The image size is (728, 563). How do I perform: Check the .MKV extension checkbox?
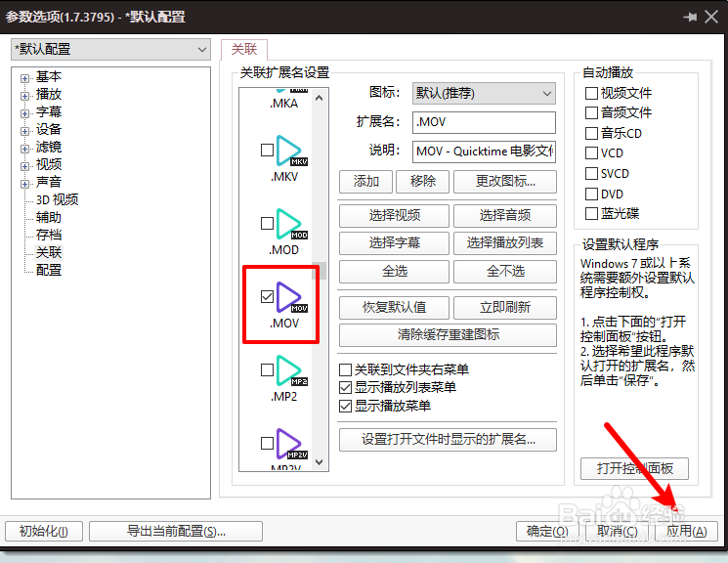click(267, 151)
